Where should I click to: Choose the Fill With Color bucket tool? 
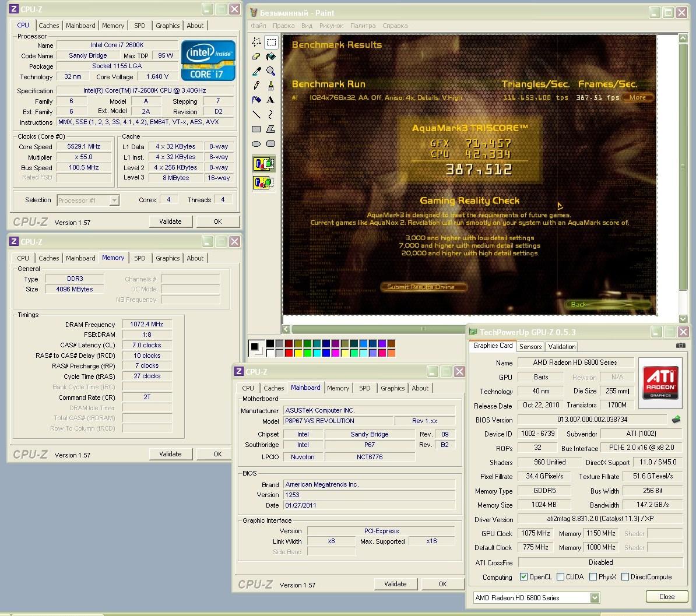point(271,57)
